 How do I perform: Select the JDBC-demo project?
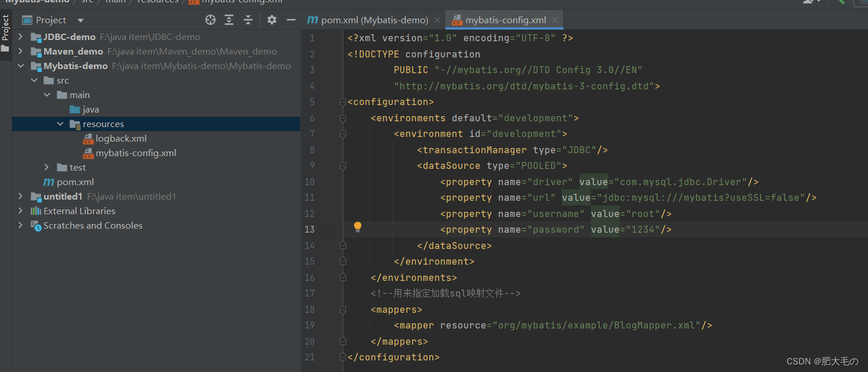[69, 37]
